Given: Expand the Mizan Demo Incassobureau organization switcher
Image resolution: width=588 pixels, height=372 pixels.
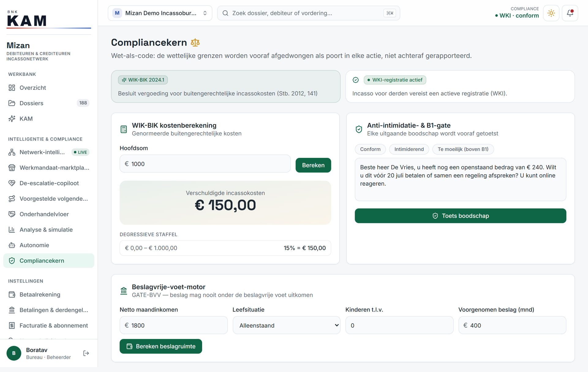Looking at the screenshot, I should [160, 13].
